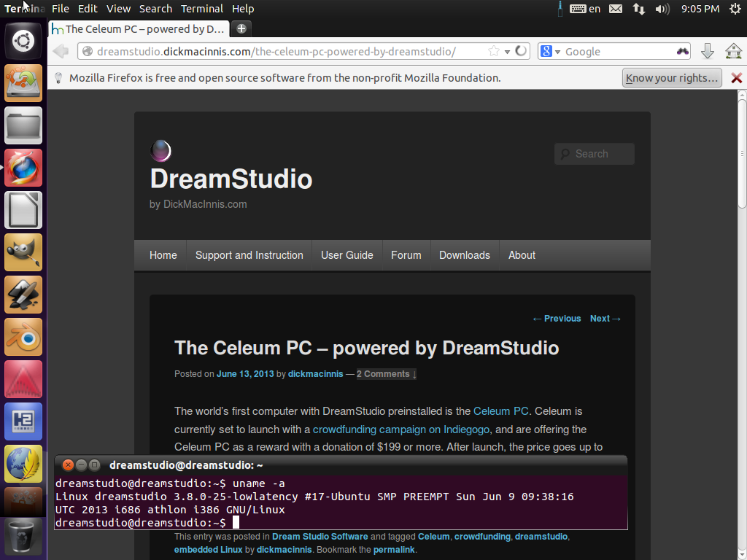Click the Know your rights button

[x=672, y=77]
